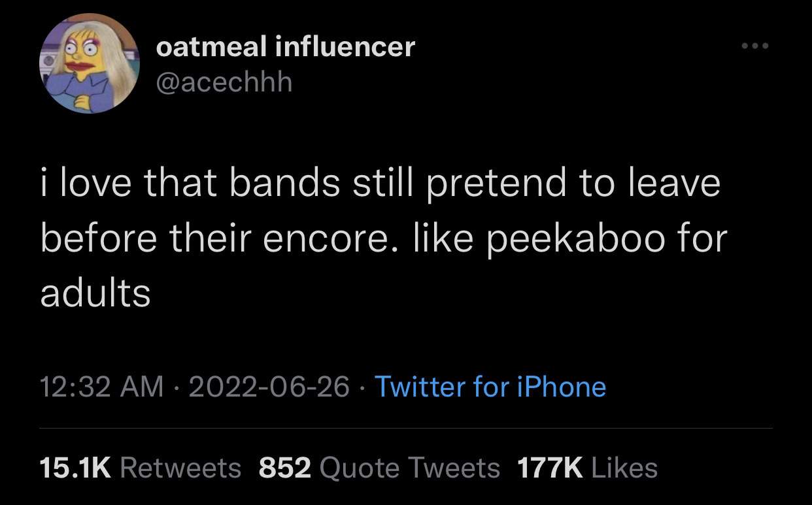
Task: Click the 15.1K retweet count number
Action: [x=76, y=468]
